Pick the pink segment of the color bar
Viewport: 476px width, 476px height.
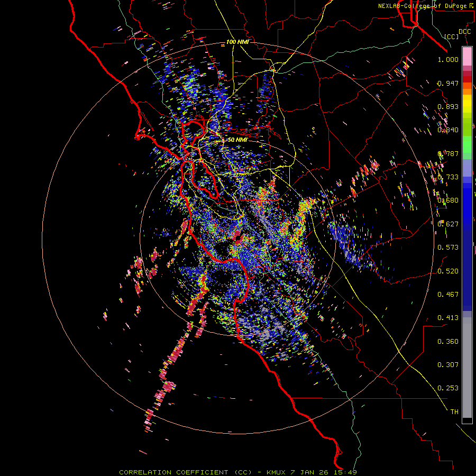pos(467,56)
